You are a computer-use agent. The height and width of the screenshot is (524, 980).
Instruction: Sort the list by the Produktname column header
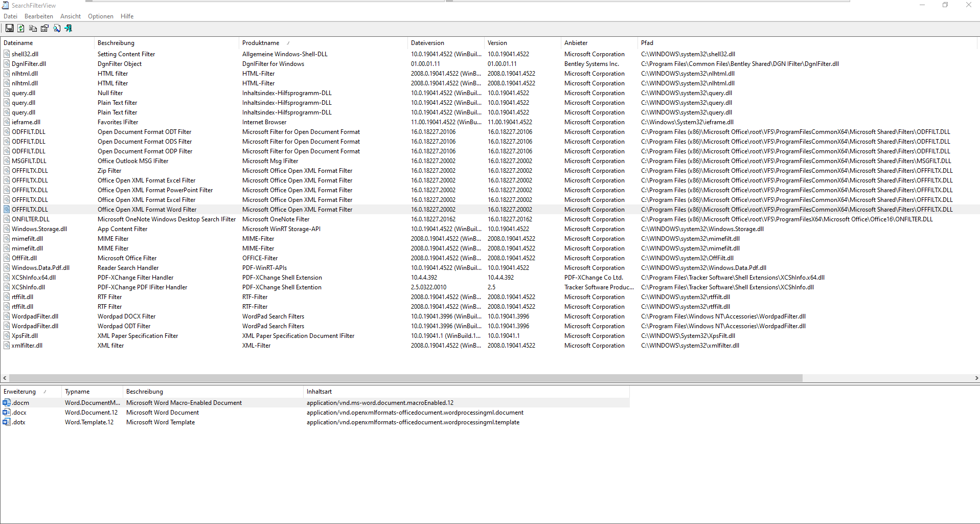point(261,43)
